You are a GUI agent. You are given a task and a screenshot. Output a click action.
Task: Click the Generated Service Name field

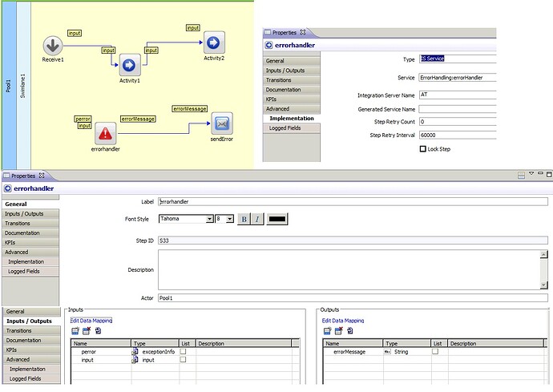pyautogui.click(x=458, y=109)
